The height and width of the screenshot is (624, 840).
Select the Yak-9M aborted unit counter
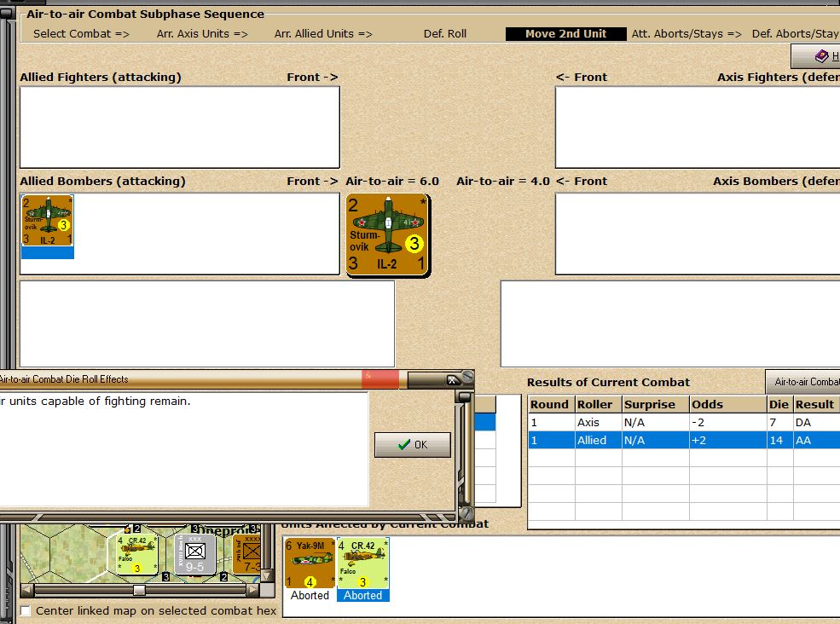(310, 563)
